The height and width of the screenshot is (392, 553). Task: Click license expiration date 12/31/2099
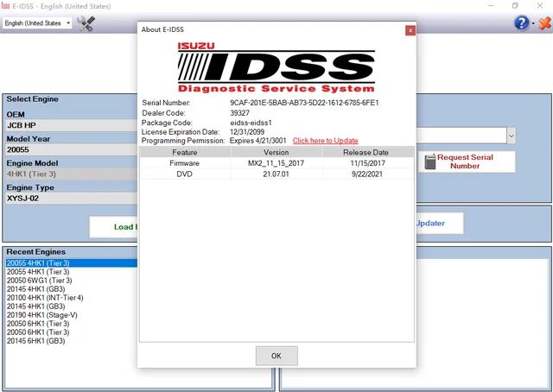[247, 132]
